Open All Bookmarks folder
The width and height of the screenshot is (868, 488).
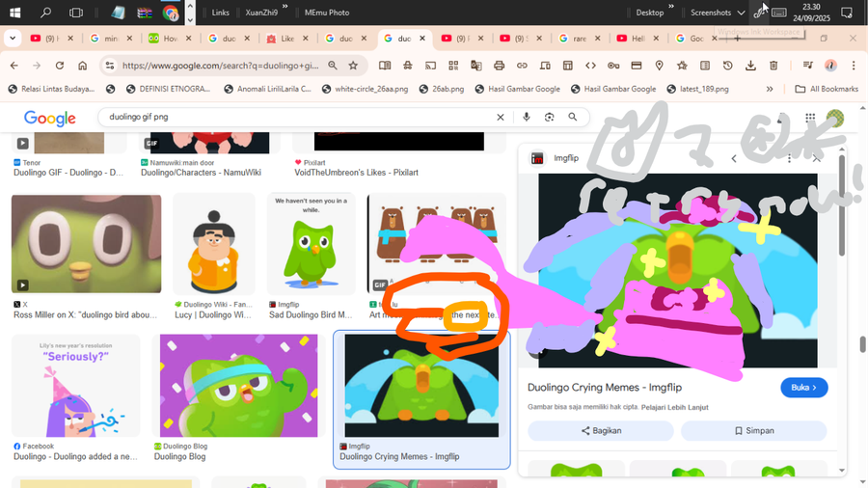coord(827,89)
